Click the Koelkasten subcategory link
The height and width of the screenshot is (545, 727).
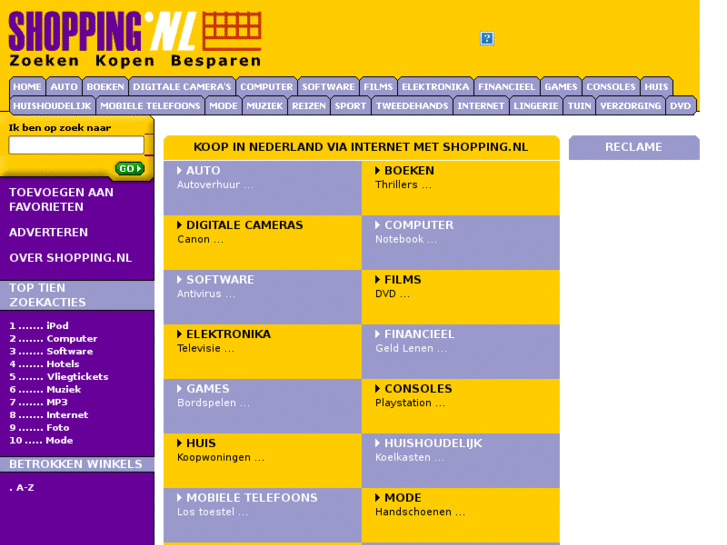pyautogui.click(x=409, y=457)
